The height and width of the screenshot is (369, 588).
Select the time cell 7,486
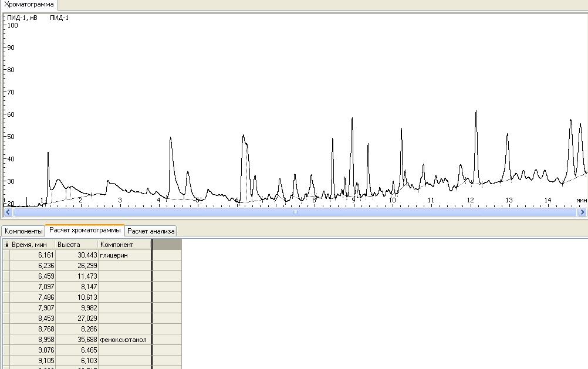[x=32, y=297]
